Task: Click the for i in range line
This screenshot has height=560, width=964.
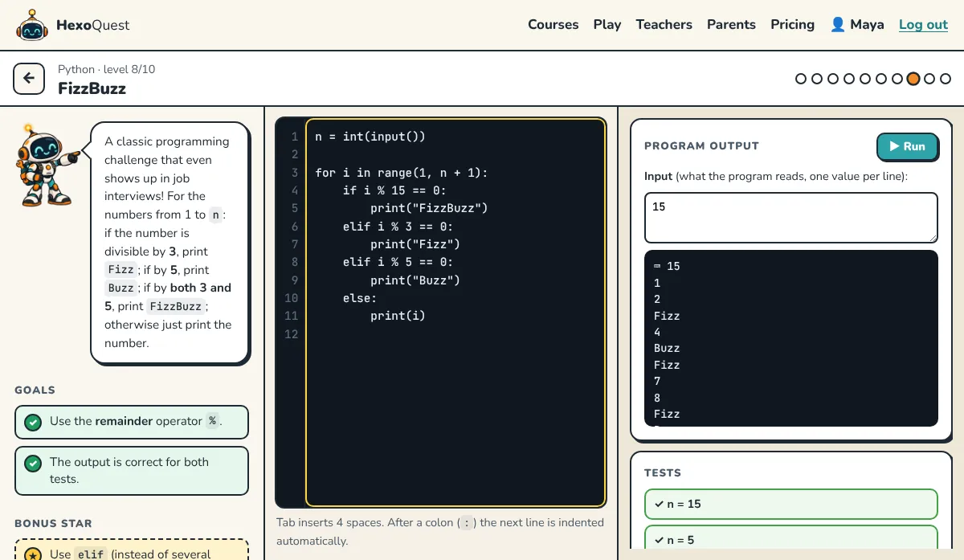Action: 402,173
